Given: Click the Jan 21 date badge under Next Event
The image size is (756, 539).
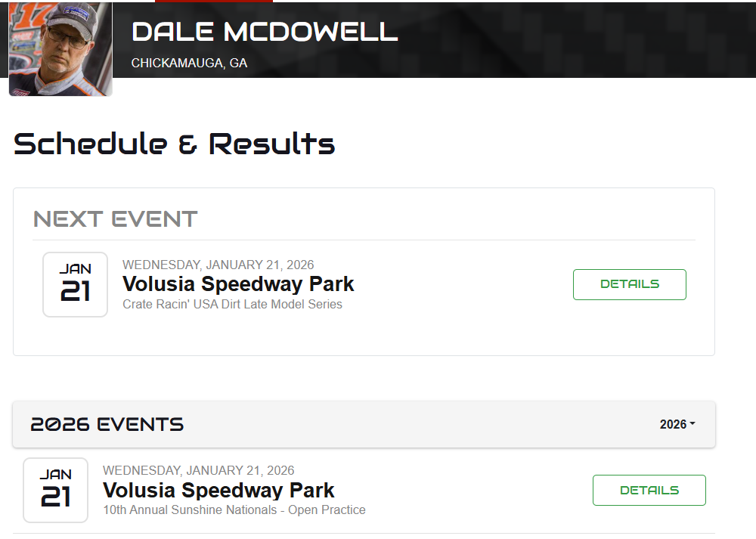Looking at the screenshot, I should 75,284.
